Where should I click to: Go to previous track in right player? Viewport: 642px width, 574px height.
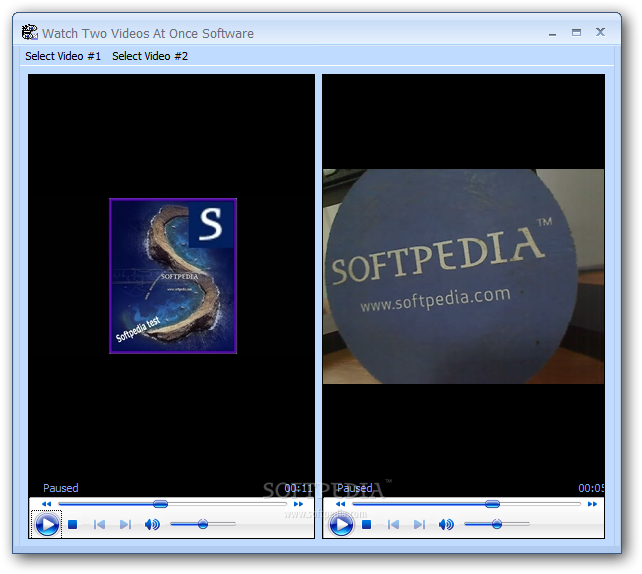click(x=393, y=524)
